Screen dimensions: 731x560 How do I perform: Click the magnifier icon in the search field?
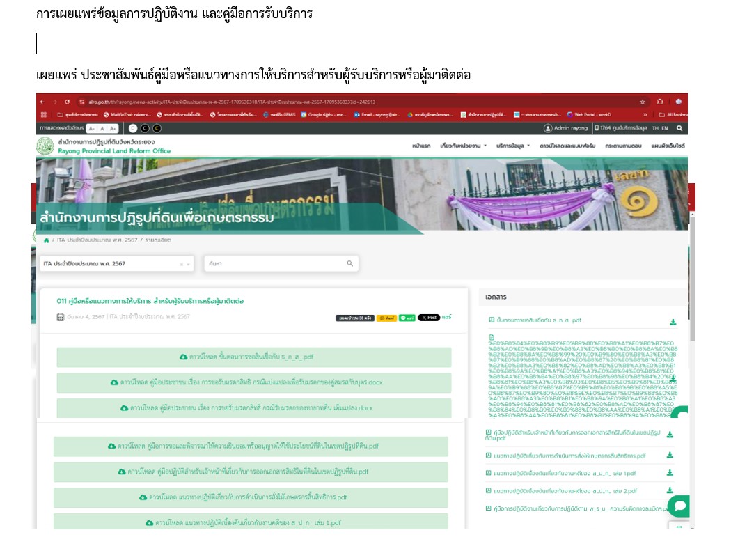pyautogui.click(x=349, y=264)
